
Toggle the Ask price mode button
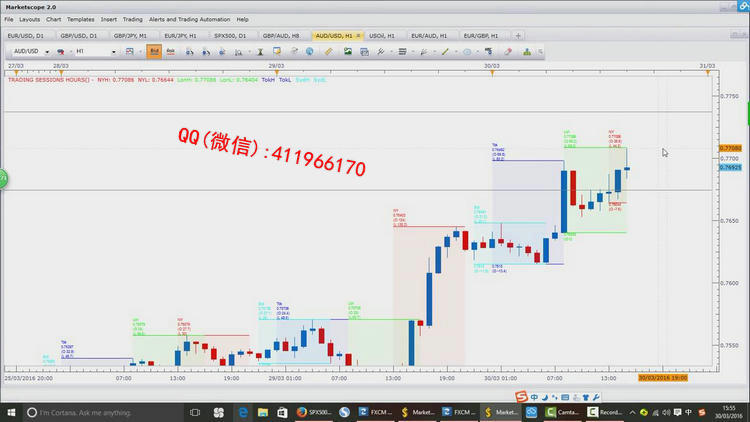click(x=171, y=52)
